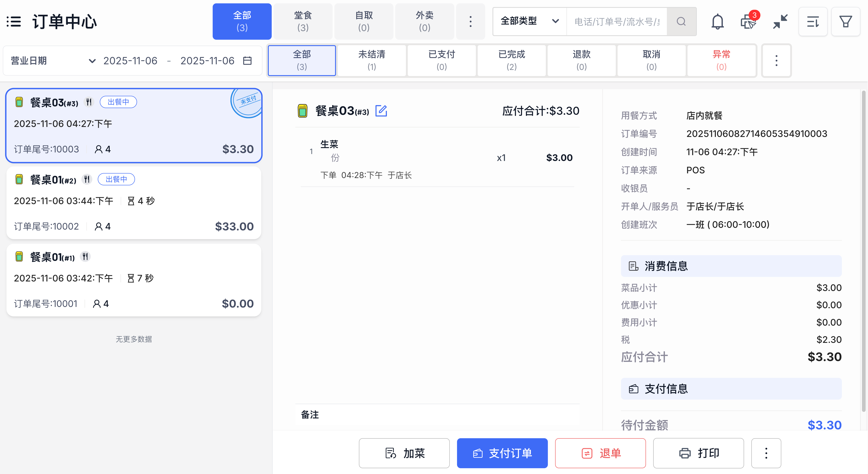Open the calendar icon in date range
The image size is (868, 474).
pyautogui.click(x=248, y=61)
